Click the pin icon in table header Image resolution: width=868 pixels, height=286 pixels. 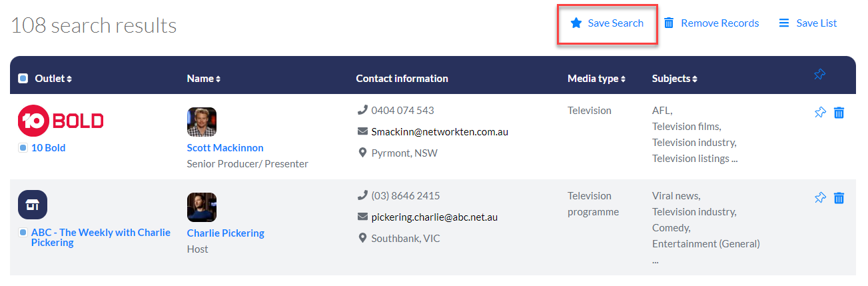(820, 75)
